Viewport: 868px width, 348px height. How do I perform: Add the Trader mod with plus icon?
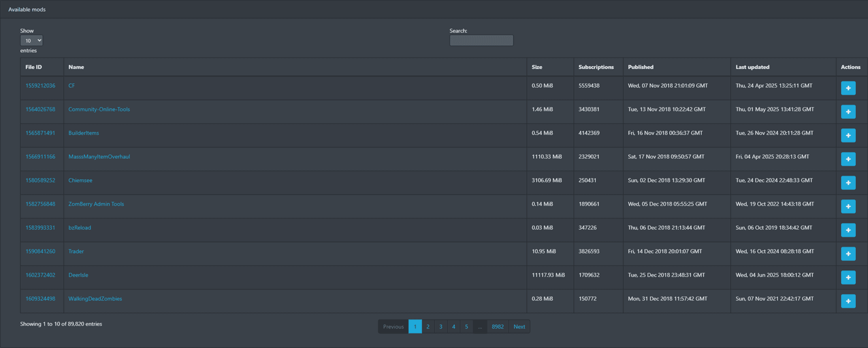click(848, 254)
